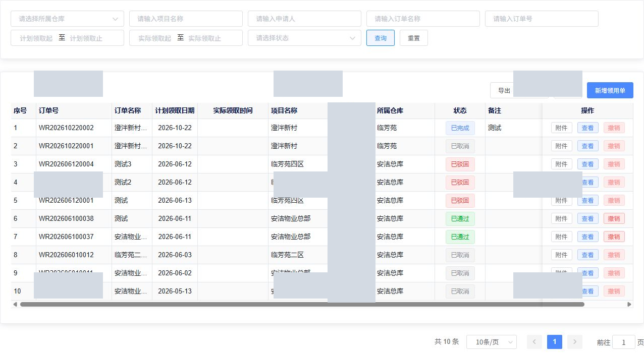Open 附件 for order WR202610220002
The height and width of the screenshot is (353, 644).
click(562, 128)
